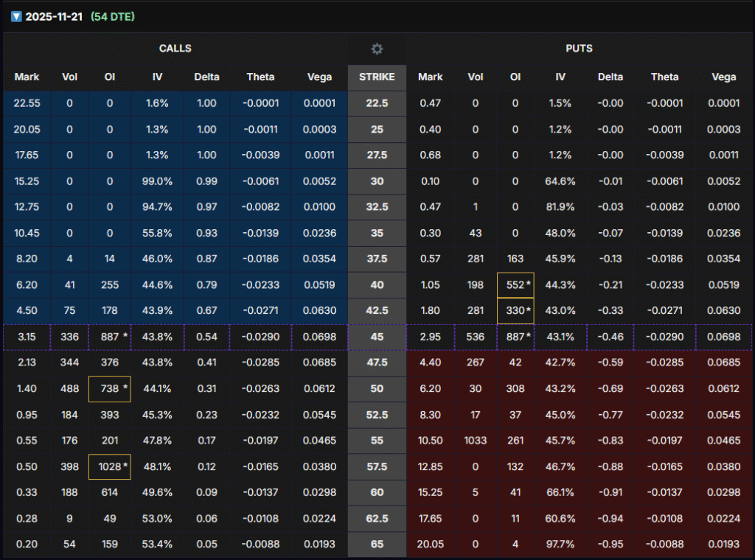
Task: Select the PUTS section header
Action: pos(579,49)
